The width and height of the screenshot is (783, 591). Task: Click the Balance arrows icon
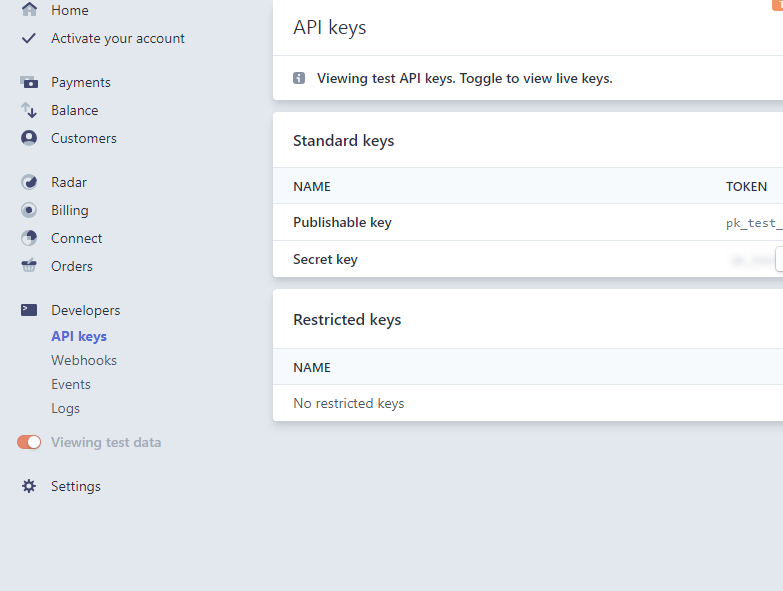click(29, 110)
